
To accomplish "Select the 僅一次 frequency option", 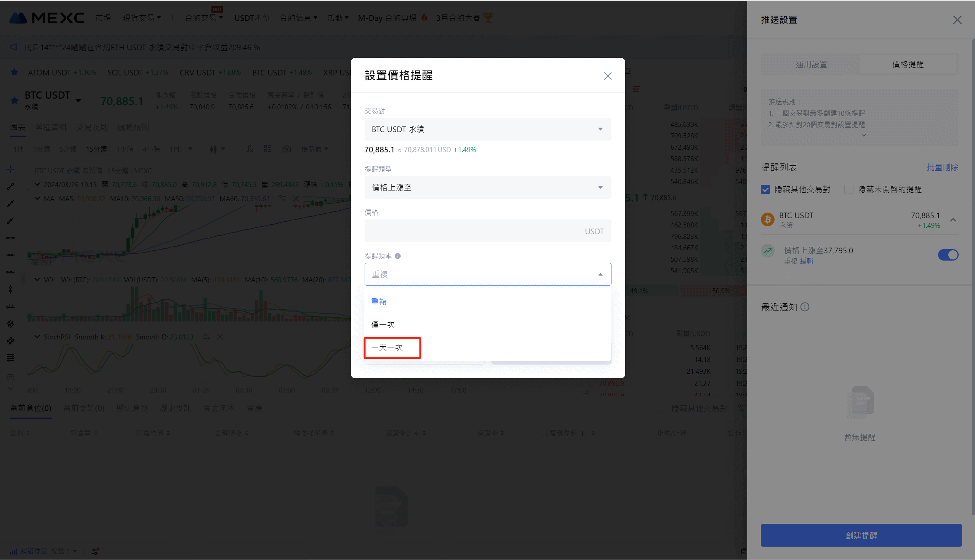I will [x=383, y=325].
